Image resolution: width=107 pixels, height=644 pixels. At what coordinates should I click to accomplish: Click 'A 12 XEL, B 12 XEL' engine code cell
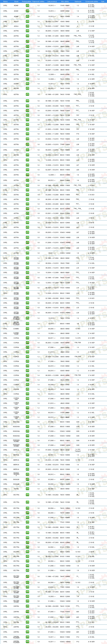(x=91, y=5)
